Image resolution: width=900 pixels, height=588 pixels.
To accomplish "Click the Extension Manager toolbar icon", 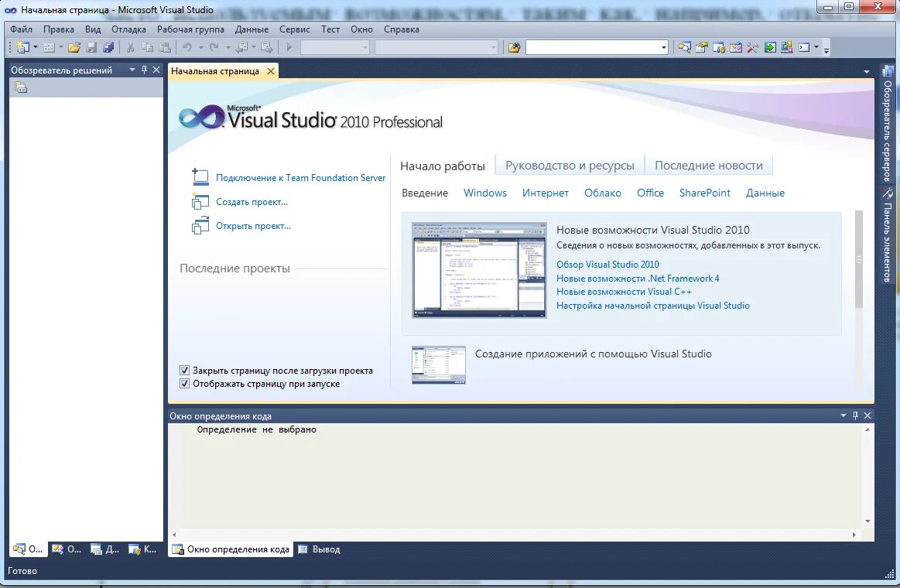I will point(787,48).
